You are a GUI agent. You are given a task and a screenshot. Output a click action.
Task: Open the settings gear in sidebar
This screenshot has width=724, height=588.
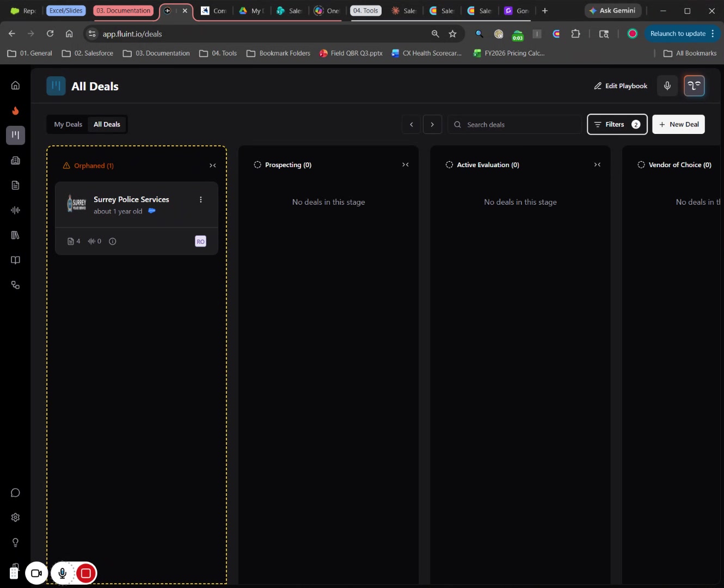click(x=15, y=517)
